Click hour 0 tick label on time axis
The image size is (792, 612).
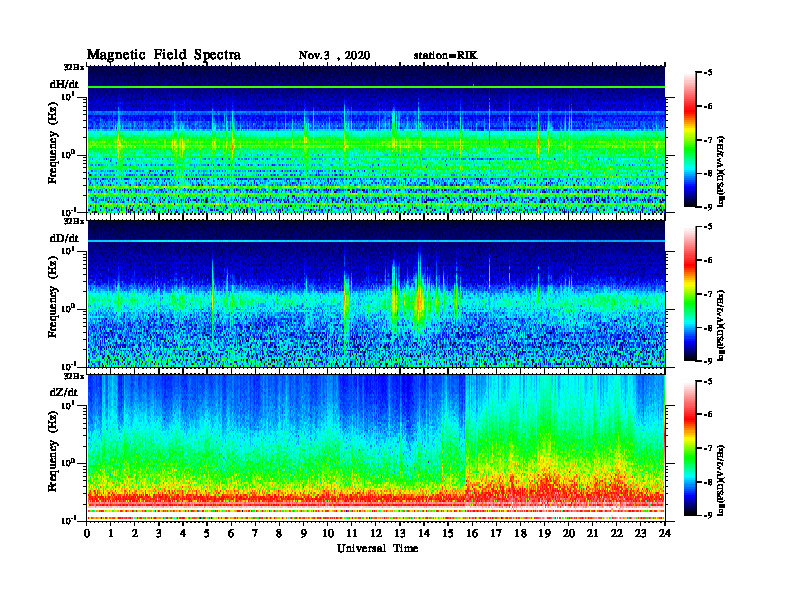coord(87,534)
